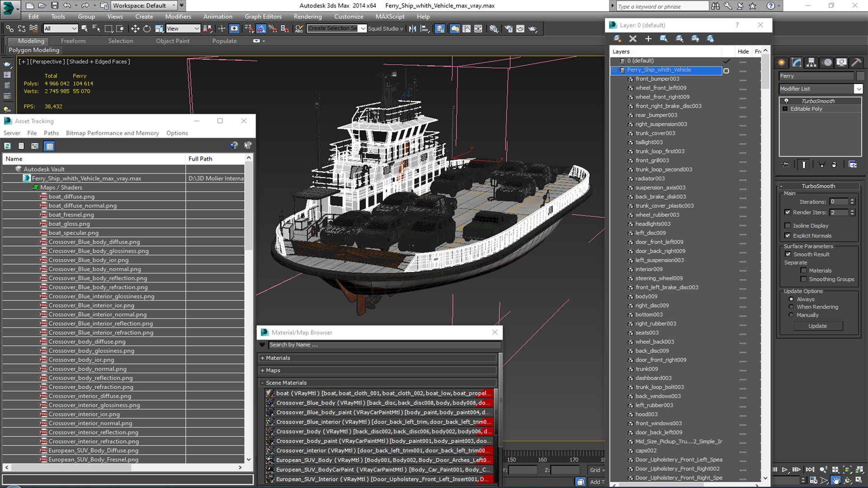868x488 pixels.
Task: Toggle the Angle Snap icon
Action: click(261, 28)
